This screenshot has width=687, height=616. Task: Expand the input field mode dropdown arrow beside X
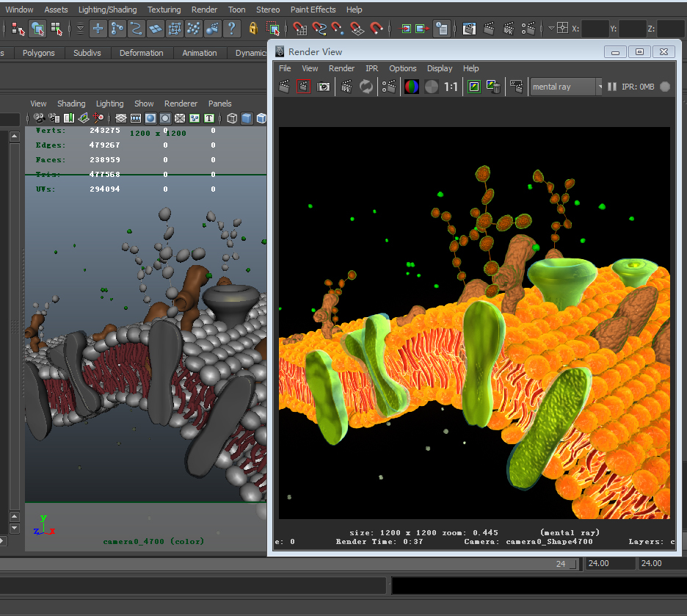552,29
